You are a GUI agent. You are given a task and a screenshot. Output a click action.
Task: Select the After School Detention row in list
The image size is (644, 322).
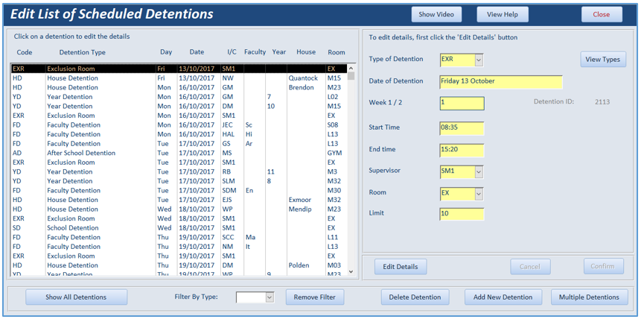179,153
